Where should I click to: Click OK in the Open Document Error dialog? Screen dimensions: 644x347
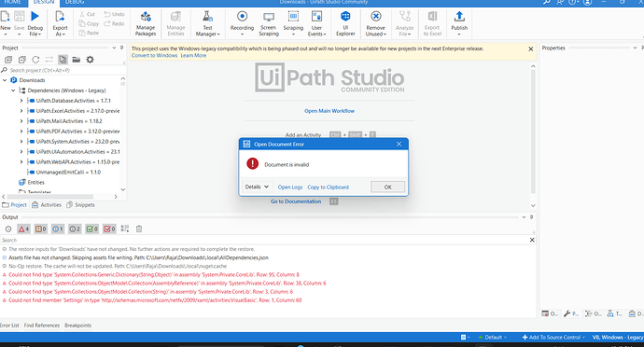387,187
